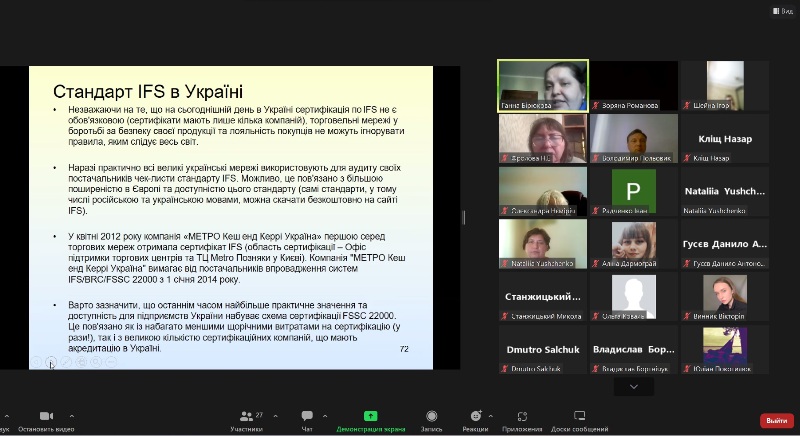Stop video using the camera icon
The width and height of the screenshot is (800, 436).
(46, 416)
